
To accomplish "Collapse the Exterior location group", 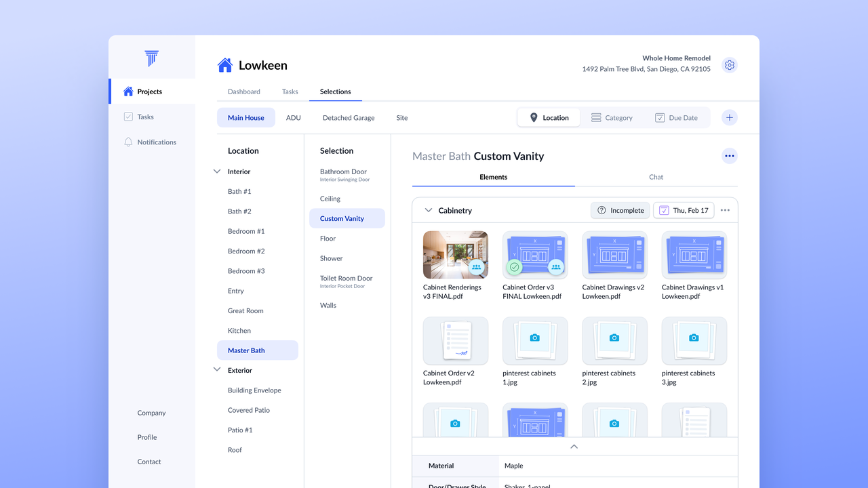I will pyautogui.click(x=217, y=370).
